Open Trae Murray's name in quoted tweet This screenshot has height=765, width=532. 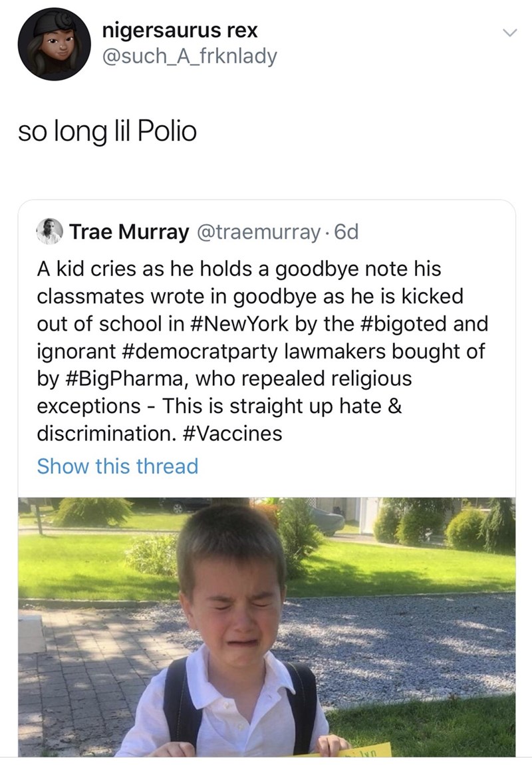coord(129,232)
